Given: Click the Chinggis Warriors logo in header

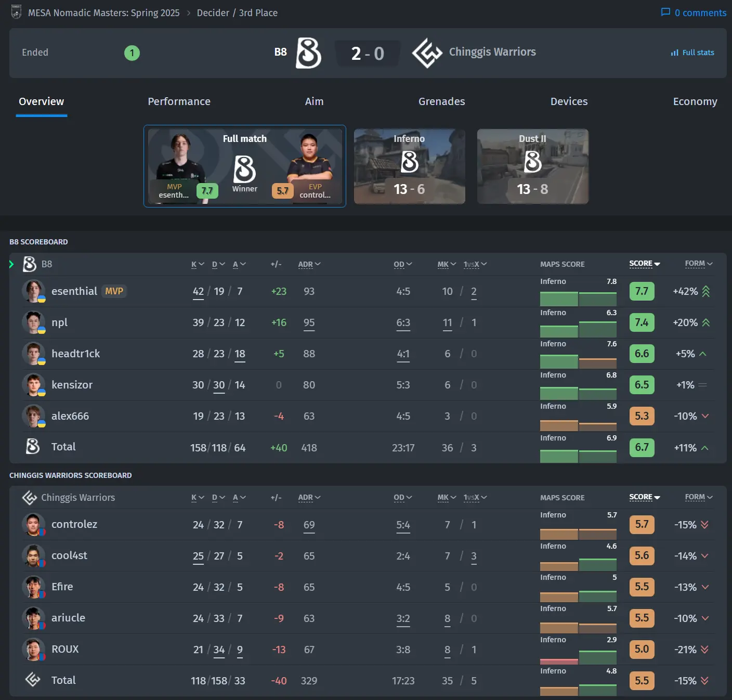Looking at the screenshot, I should pos(427,53).
